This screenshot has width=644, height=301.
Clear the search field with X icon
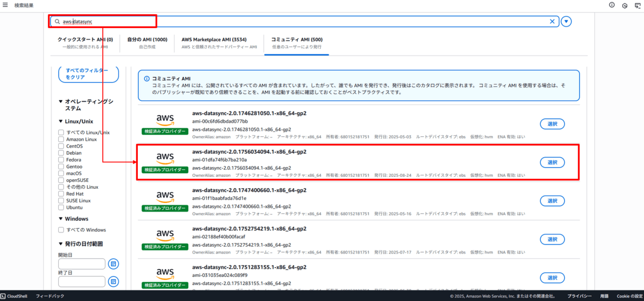click(x=552, y=22)
